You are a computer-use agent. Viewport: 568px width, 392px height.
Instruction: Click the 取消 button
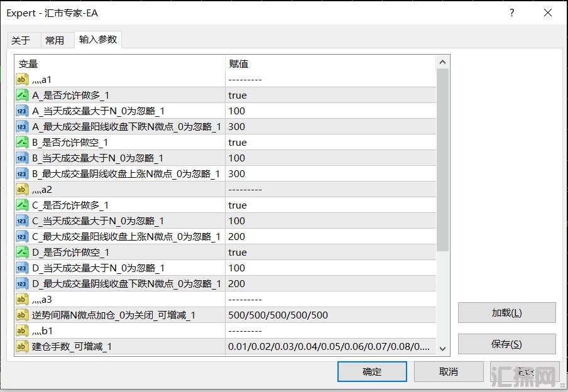(448, 371)
